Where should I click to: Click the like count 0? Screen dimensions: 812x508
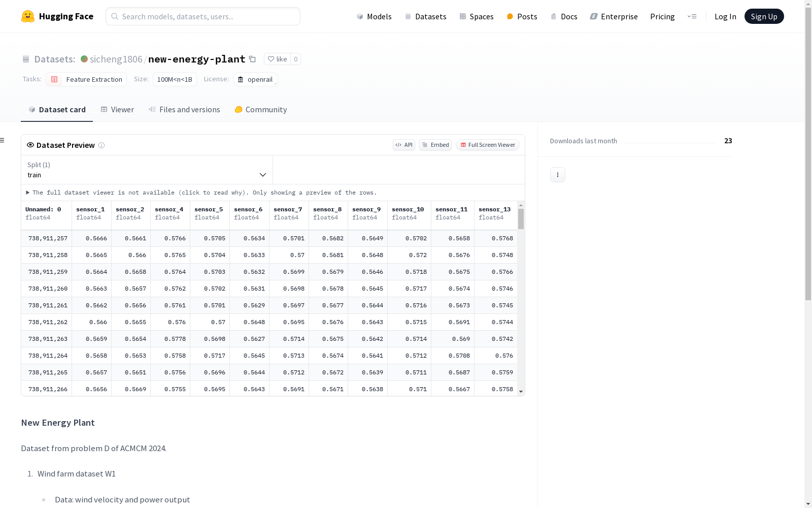296,59
